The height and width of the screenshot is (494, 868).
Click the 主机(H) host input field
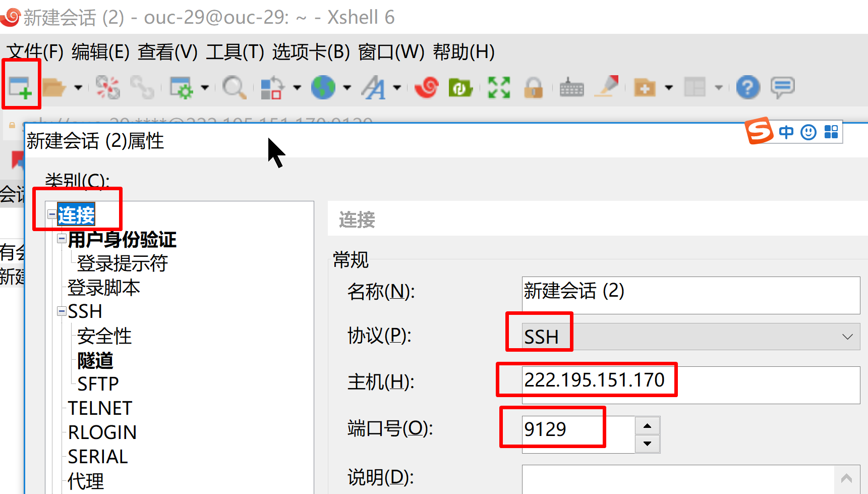tap(691, 385)
